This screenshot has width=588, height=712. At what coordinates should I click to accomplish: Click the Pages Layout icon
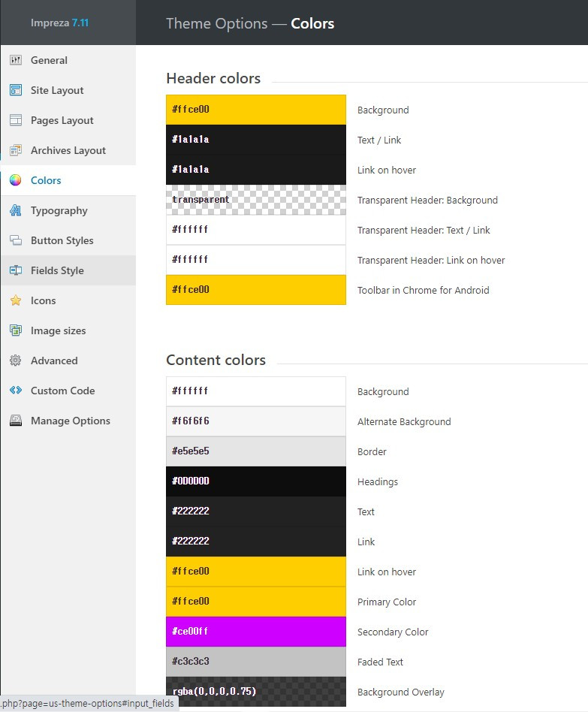tap(16, 120)
